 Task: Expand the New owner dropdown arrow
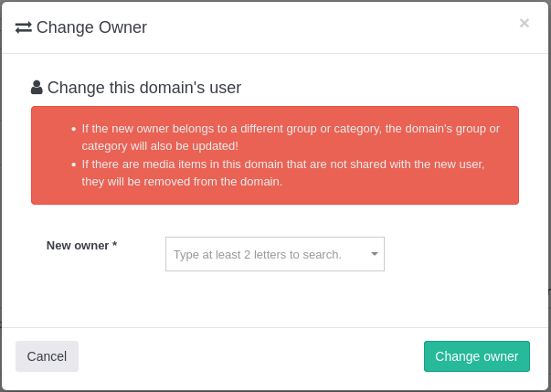[374, 254]
